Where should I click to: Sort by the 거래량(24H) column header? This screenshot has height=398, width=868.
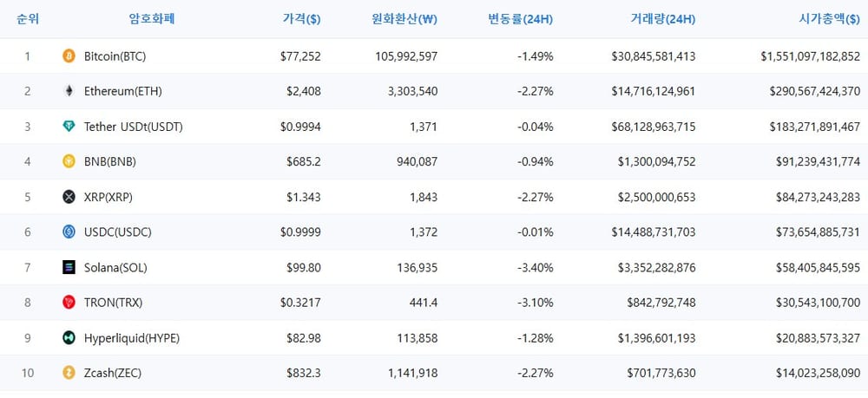(662, 19)
